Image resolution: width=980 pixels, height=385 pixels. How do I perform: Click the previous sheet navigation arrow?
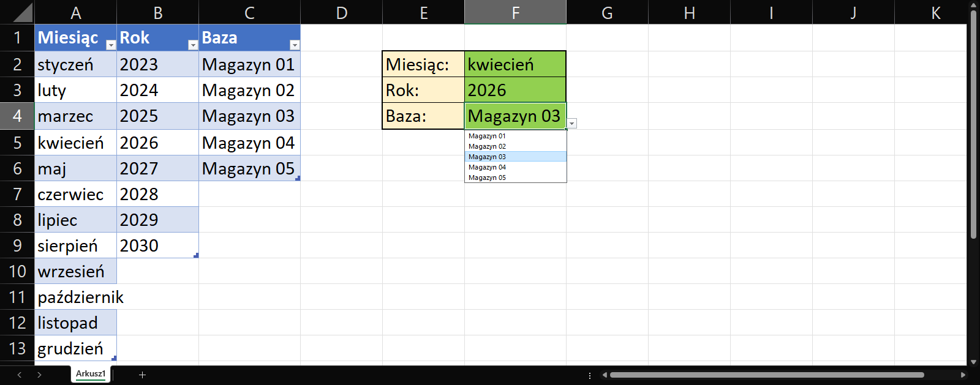[20, 375]
